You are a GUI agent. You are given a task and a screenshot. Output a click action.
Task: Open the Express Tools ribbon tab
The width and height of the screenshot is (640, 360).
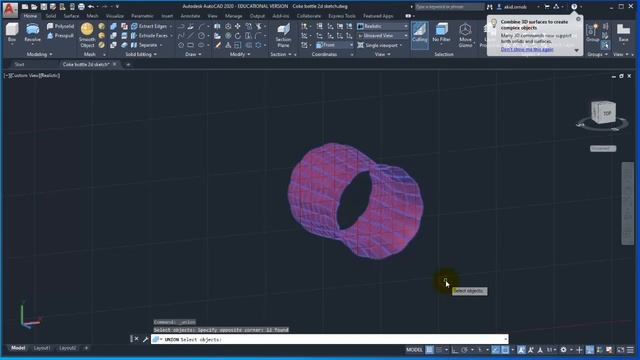tap(342, 16)
